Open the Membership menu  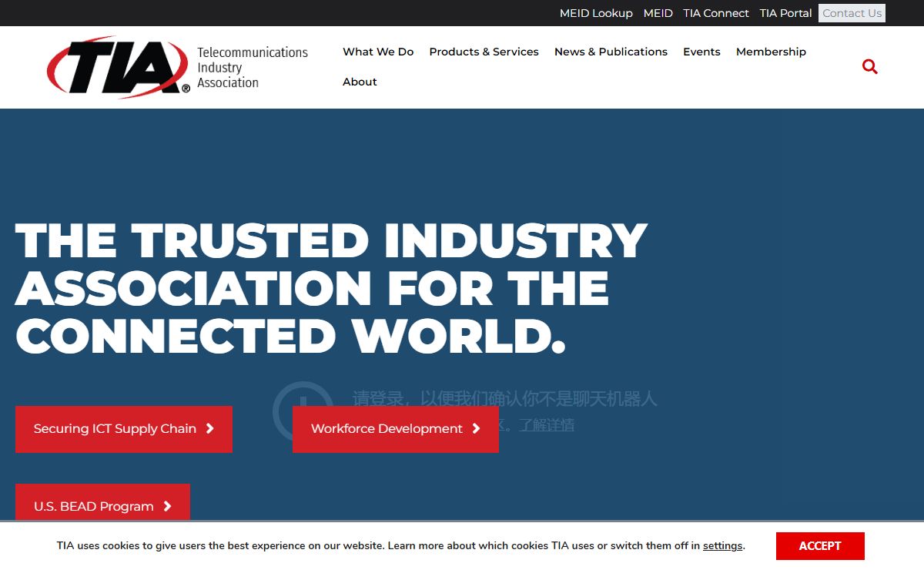coord(771,52)
